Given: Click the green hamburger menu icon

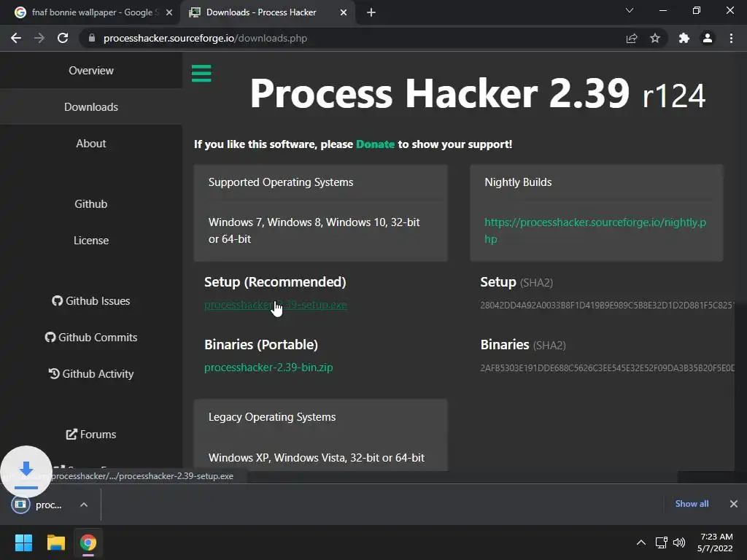Looking at the screenshot, I should coord(201,74).
